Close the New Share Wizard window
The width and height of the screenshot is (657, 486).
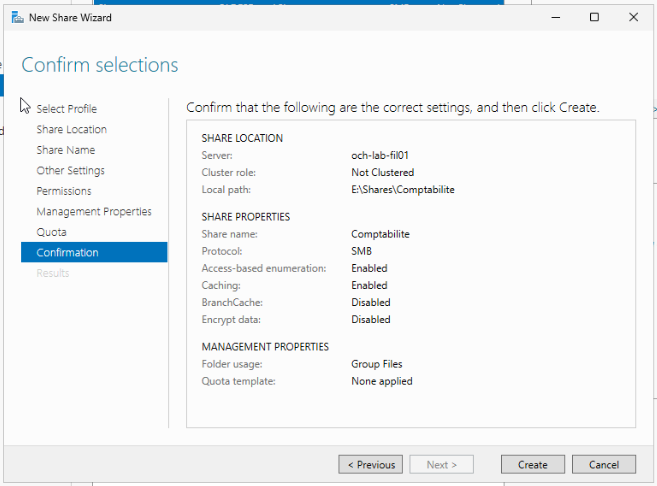click(634, 17)
